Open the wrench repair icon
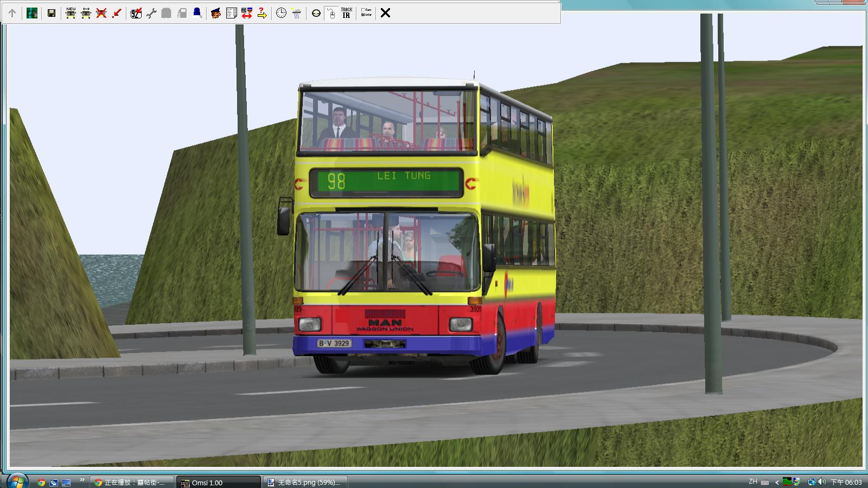The height and width of the screenshot is (488, 868). (x=151, y=13)
